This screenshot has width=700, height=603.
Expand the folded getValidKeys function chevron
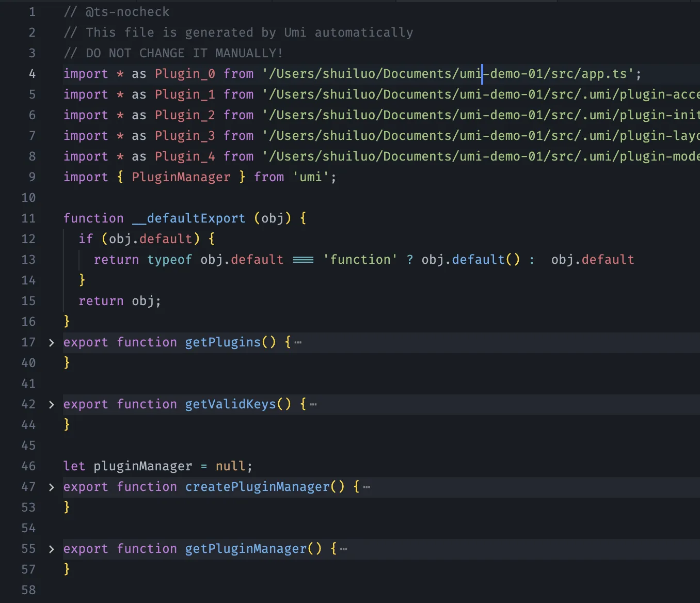coord(51,405)
